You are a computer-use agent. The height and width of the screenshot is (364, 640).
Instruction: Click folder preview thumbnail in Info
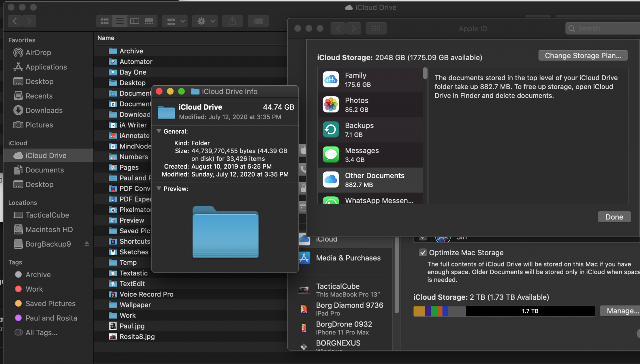click(x=225, y=232)
